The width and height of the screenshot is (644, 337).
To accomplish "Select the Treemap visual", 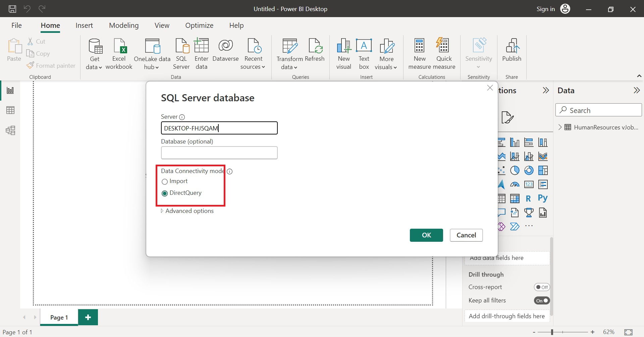I will tap(543, 170).
